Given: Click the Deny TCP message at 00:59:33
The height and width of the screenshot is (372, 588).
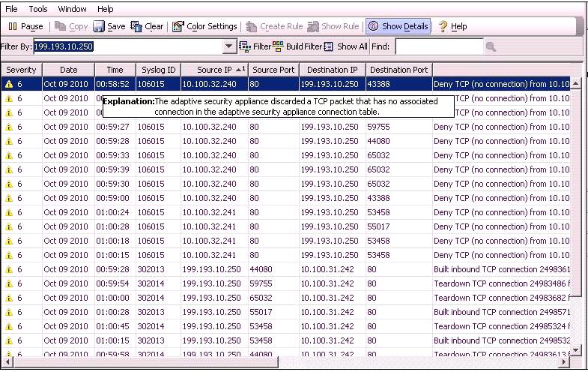Looking at the screenshot, I should (502, 155).
